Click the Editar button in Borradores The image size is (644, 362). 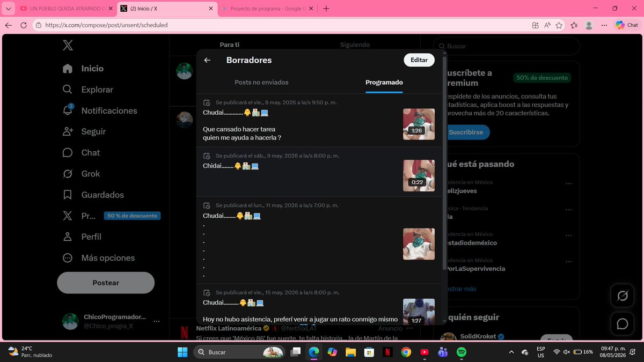pos(419,60)
